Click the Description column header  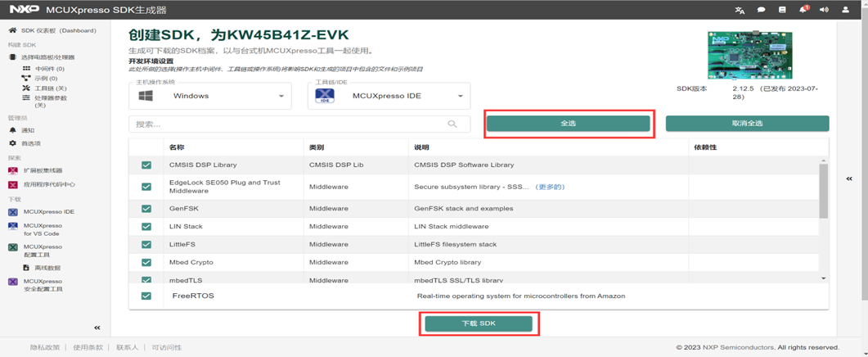[422, 148]
